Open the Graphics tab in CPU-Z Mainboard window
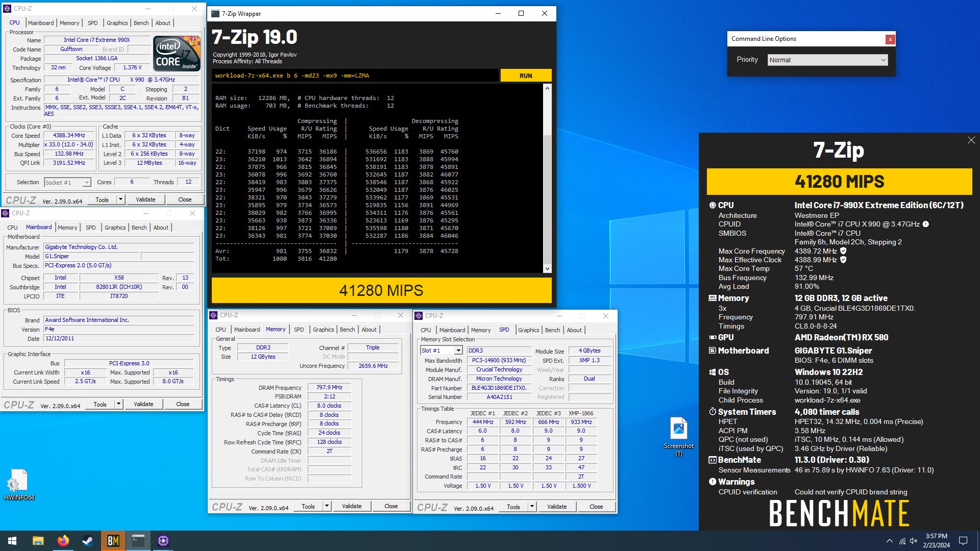980x551 pixels. (x=115, y=228)
